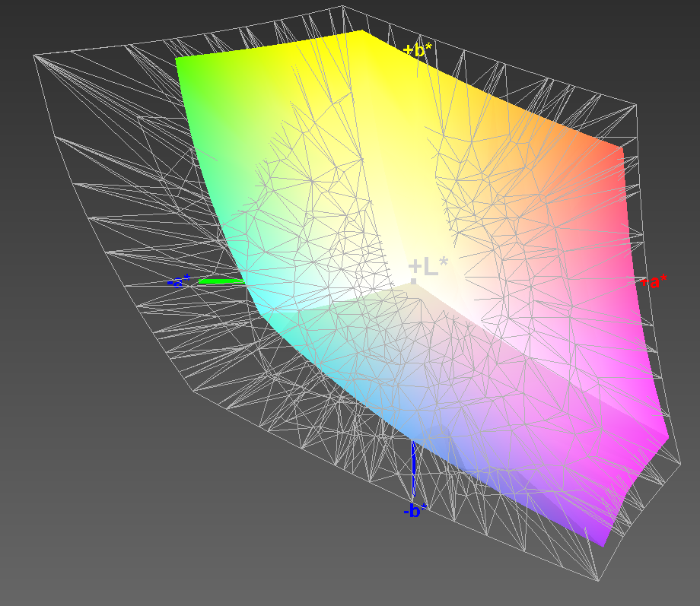The image size is (700, 606).
Task: Click the green -a* axis line
Action: 221,281
